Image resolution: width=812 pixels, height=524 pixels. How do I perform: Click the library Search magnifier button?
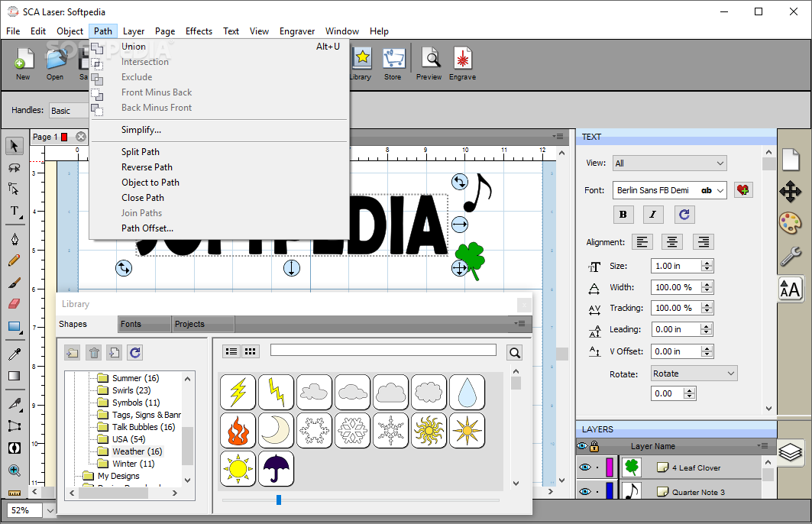point(514,353)
